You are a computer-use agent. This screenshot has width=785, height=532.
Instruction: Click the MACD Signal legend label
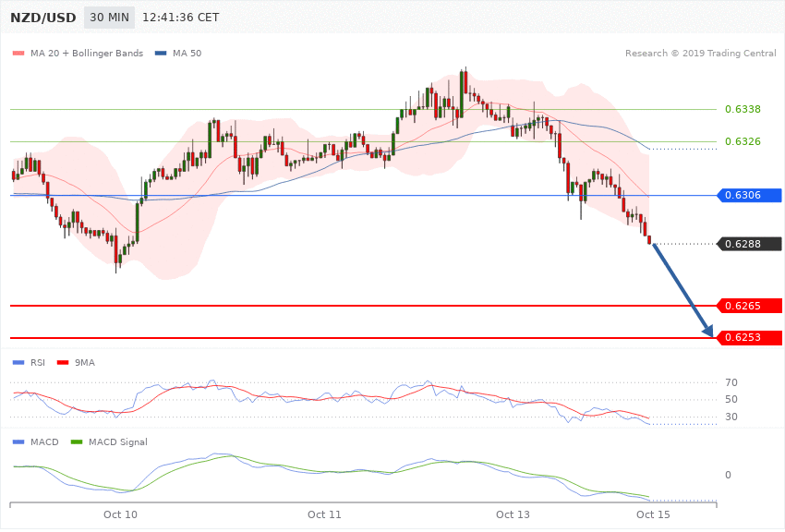pos(118,441)
